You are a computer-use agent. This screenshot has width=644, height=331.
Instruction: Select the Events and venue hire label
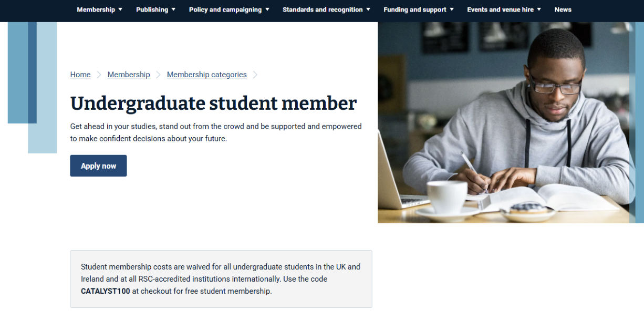[500, 9]
